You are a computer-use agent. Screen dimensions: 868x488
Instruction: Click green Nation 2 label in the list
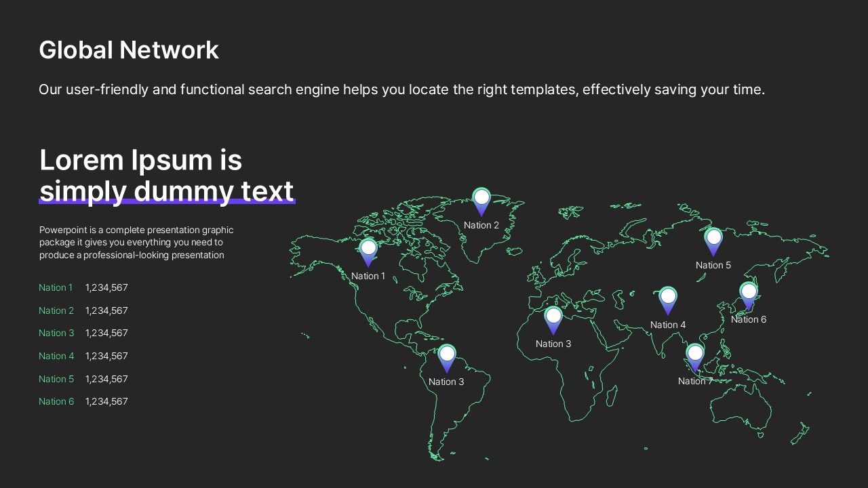tap(56, 310)
